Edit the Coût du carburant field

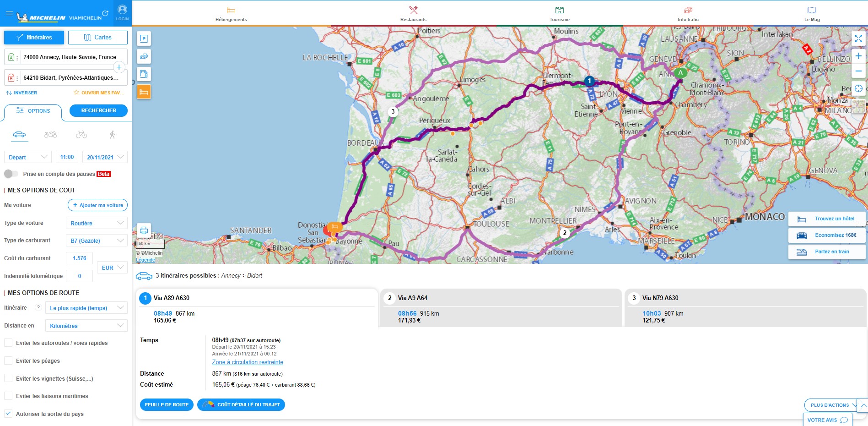click(x=80, y=258)
